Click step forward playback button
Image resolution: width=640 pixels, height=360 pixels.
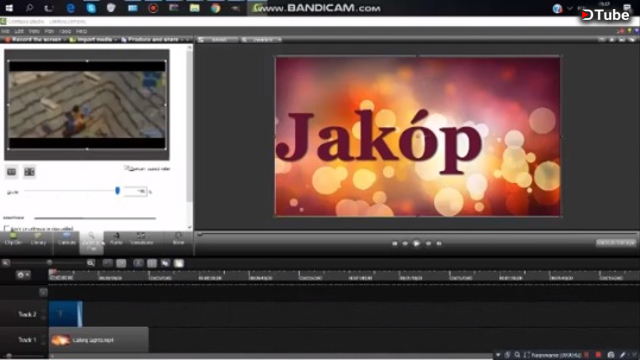[428, 243]
